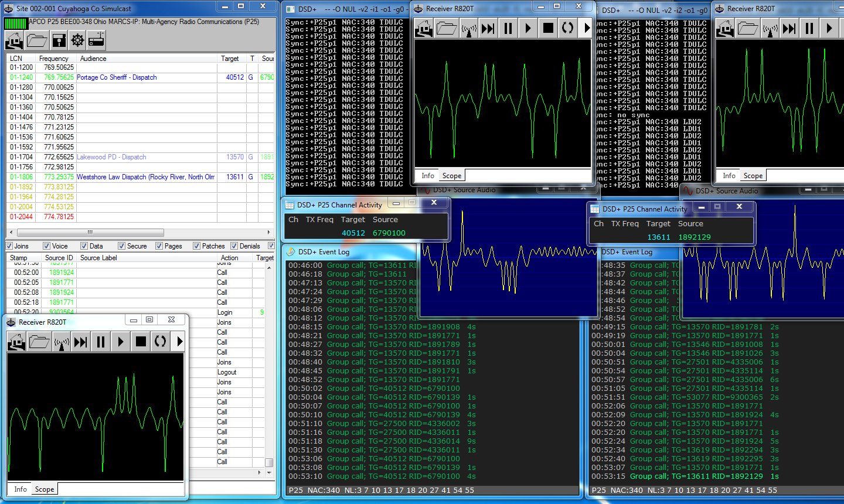This screenshot has width=844, height=504.
Task: Click the 769.50625 frequency entry
Action: pyautogui.click(x=59, y=67)
